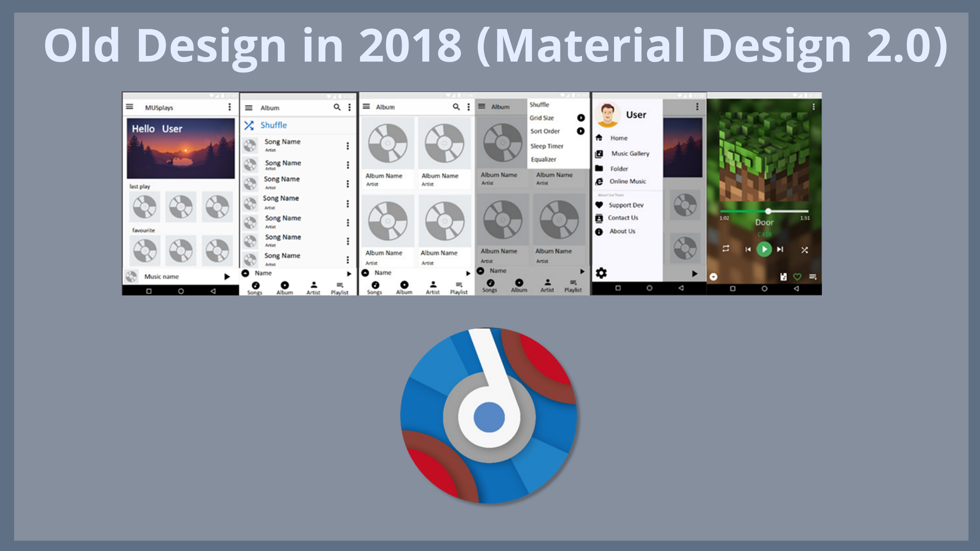
Task: Click the Internet Explorer icon beside Online Music
Action: point(599,182)
